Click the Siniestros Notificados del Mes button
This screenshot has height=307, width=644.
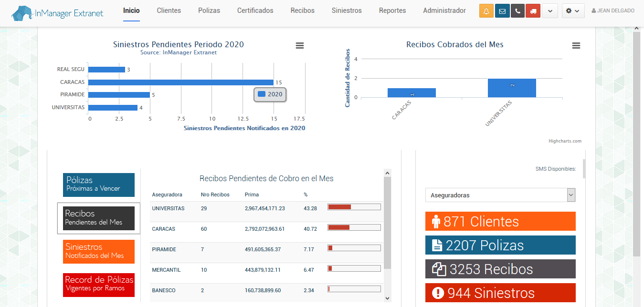[99, 251]
